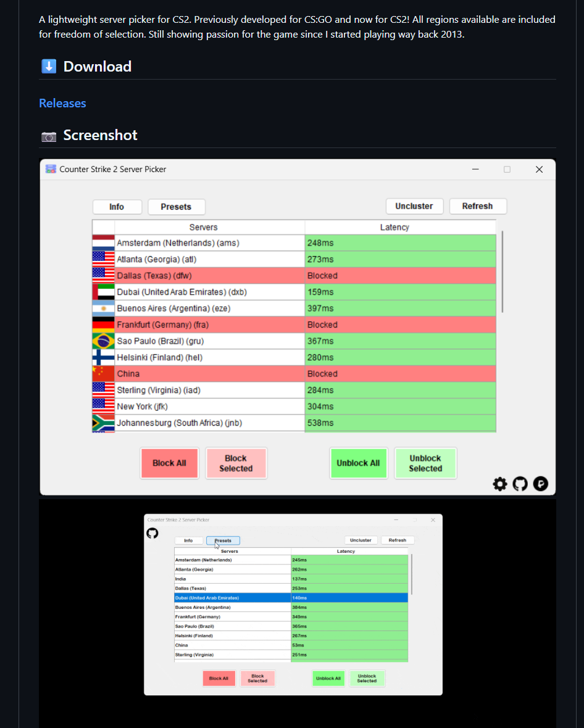Select Johannesburg (South Africa) (jnb) row
Image resolution: width=584 pixels, height=728 pixels.
click(x=294, y=423)
